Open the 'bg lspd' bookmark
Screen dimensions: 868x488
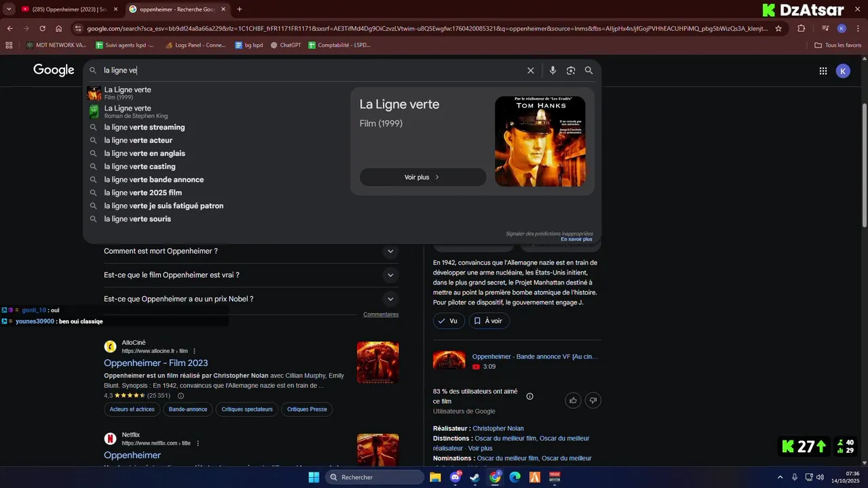(x=249, y=45)
